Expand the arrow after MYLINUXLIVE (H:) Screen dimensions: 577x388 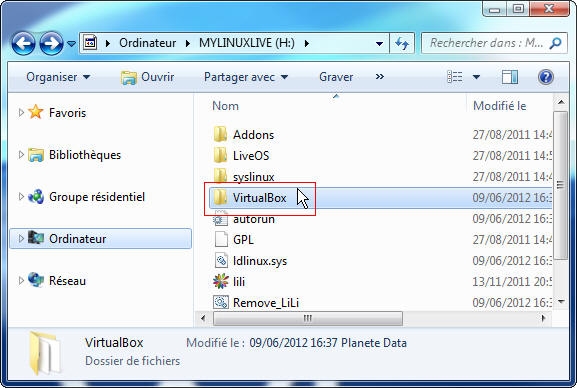coord(307,43)
